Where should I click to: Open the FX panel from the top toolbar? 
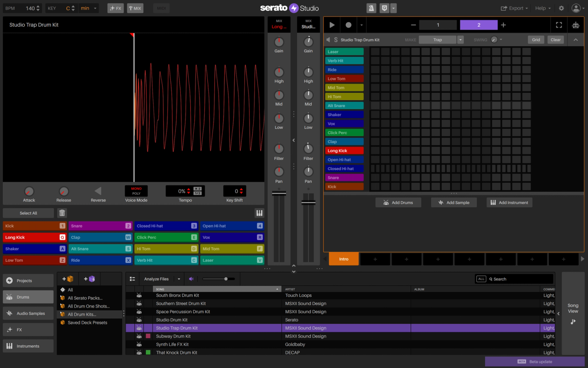pyautogui.click(x=115, y=8)
